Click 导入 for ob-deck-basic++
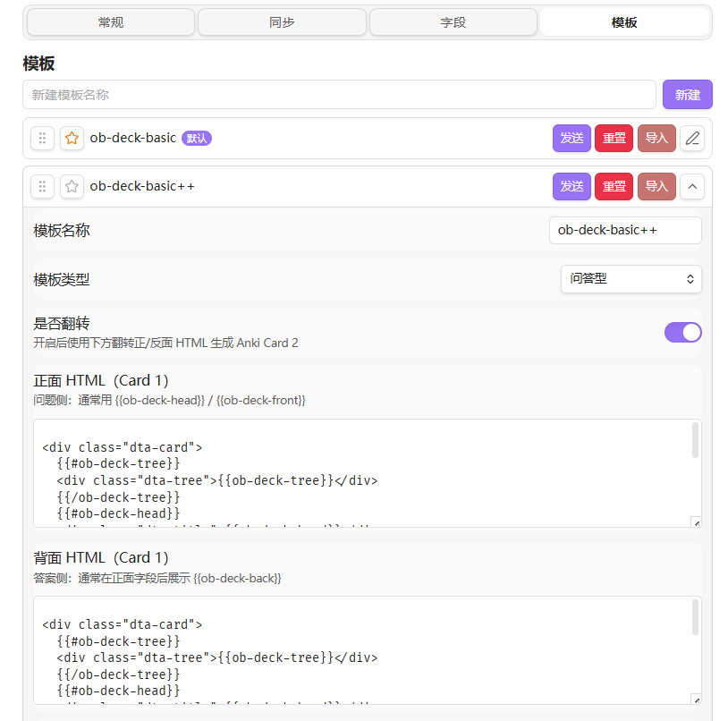 [x=656, y=187]
